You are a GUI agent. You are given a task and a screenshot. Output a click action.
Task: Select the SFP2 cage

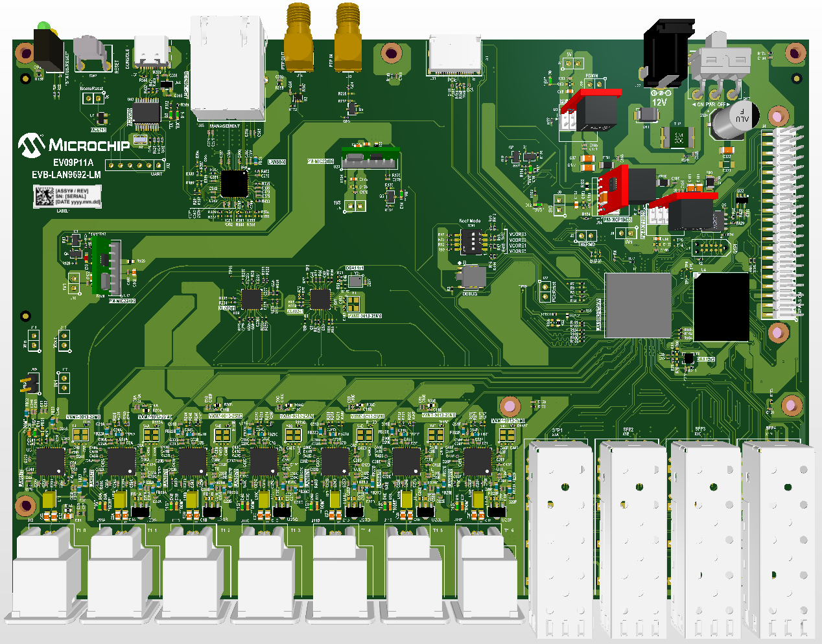tap(632, 525)
